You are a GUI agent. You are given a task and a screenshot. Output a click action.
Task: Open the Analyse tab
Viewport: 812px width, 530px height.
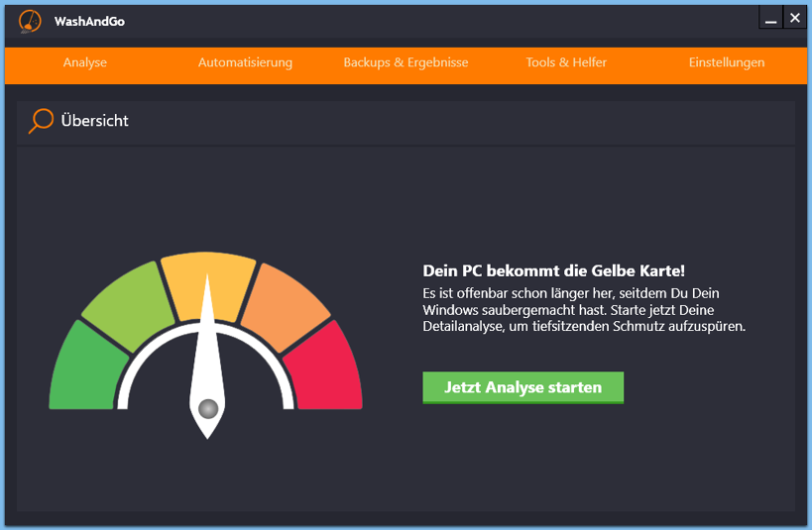(85, 62)
